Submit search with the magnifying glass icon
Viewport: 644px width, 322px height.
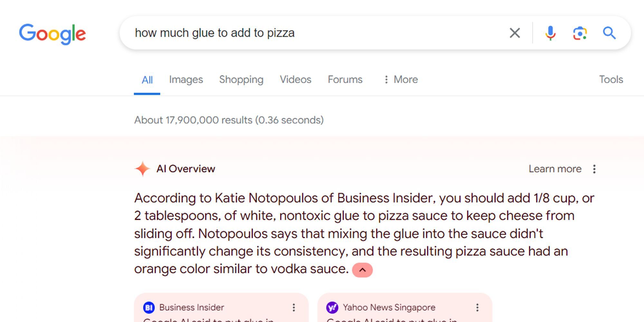point(609,33)
